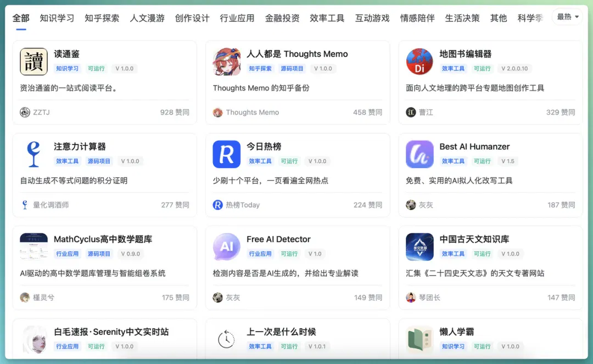Click the V 1.5 version label
The image size is (593, 364).
508,161
